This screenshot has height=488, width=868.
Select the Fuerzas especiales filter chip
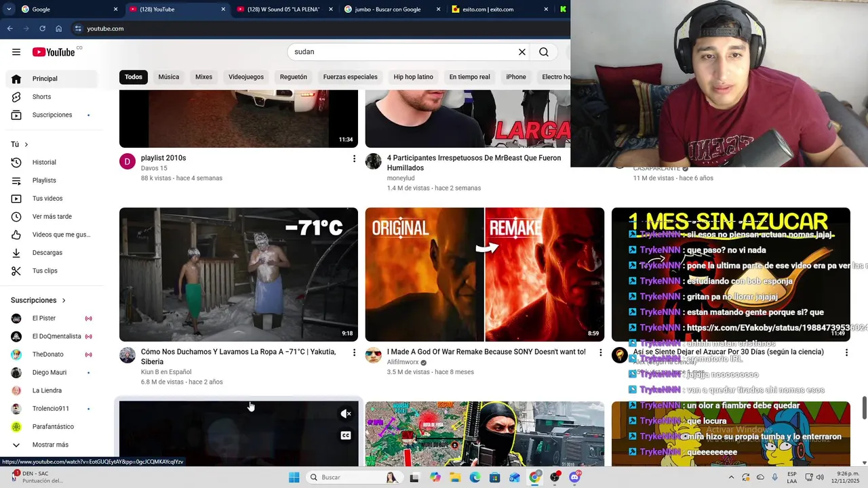[x=351, y=77]
